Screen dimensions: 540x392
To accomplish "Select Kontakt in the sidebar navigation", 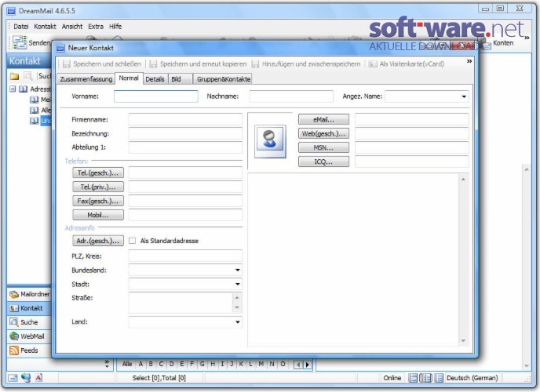I will pos(29,308).
